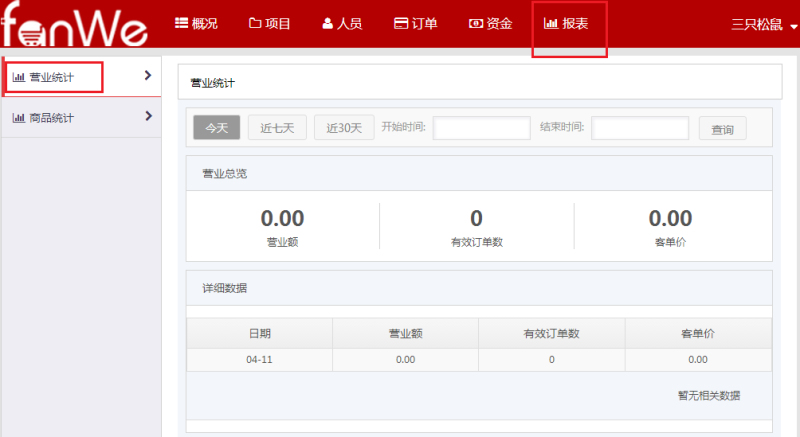Expand the 营业统计 chevron arrow
The height and width of the screenshot is (437, 800).
coord(148,75)
